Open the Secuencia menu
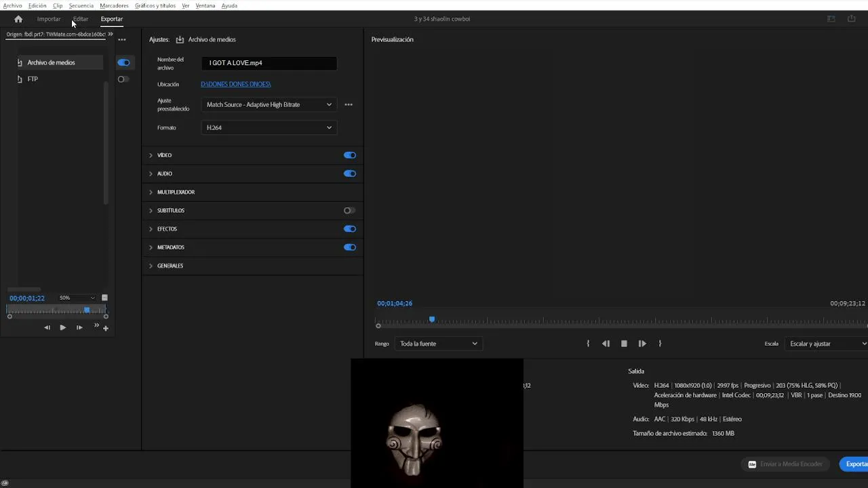This screenshot has height=488, width=868. point(81,5)
